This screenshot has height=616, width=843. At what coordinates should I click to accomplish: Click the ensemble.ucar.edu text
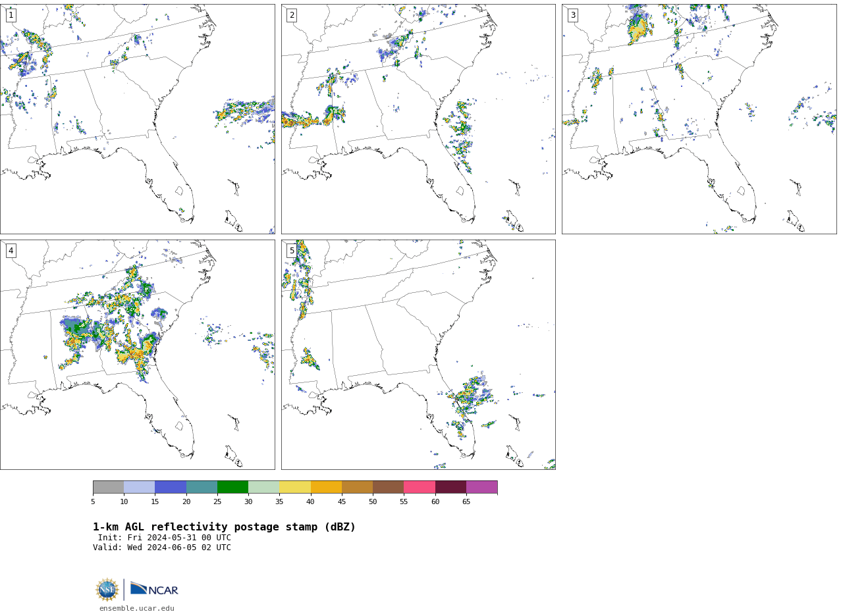click(x=137, y=608)
